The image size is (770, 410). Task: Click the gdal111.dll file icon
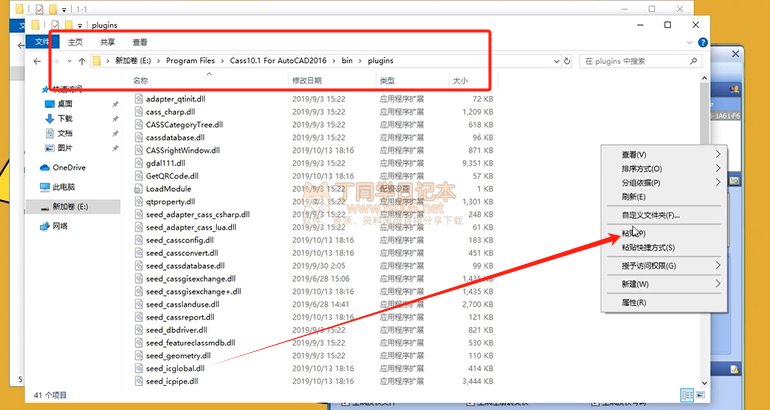138,163
